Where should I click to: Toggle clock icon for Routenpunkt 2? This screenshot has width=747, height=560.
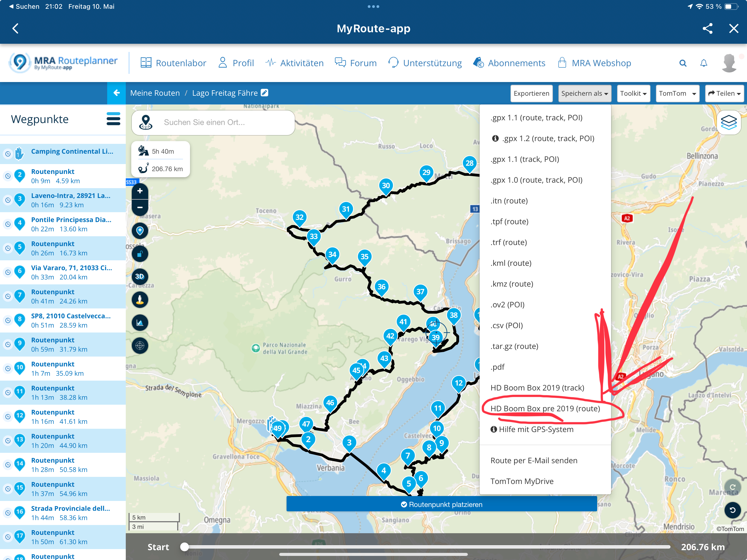[x=7, y=176]
